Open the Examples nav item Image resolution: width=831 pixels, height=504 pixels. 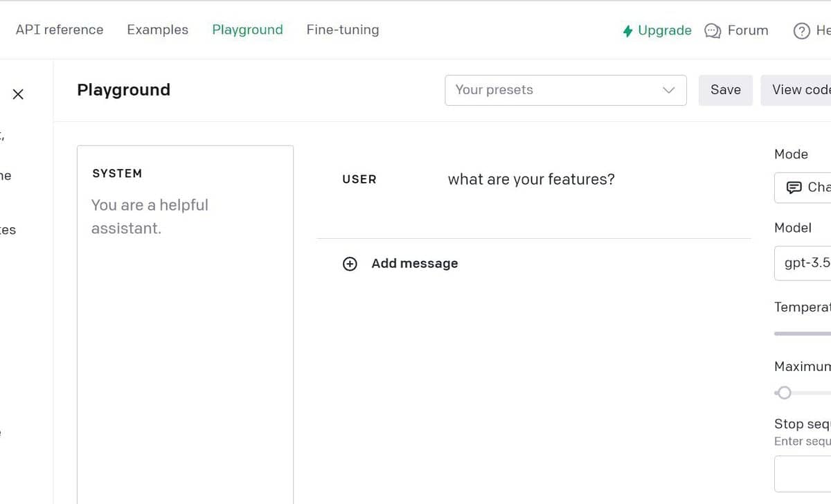pos(157,30)
